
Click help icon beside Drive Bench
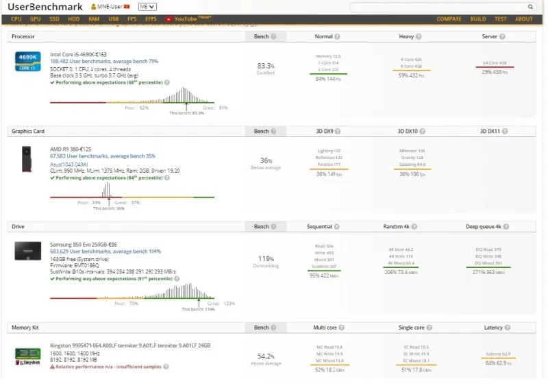pos(273,227)
